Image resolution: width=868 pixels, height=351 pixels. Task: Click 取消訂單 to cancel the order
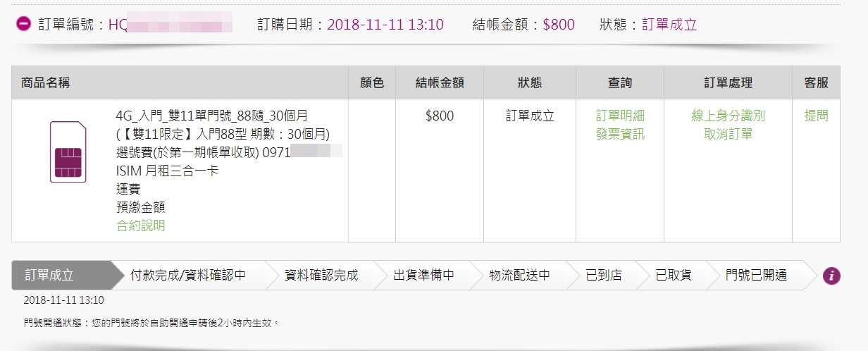728,134
